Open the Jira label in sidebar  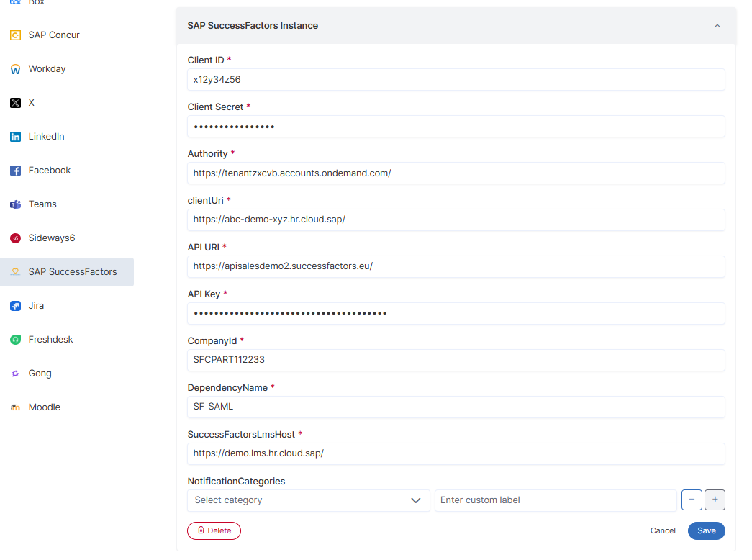coord(36,306)
